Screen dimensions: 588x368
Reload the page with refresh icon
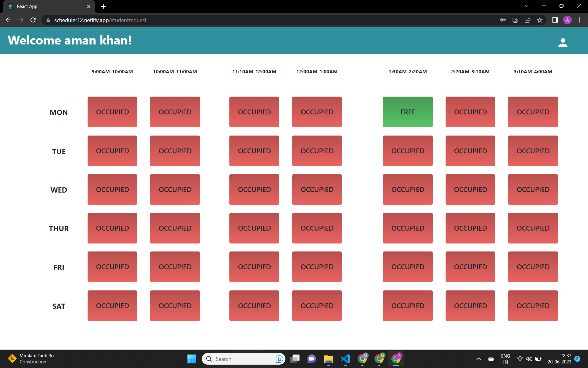[33, 20]
